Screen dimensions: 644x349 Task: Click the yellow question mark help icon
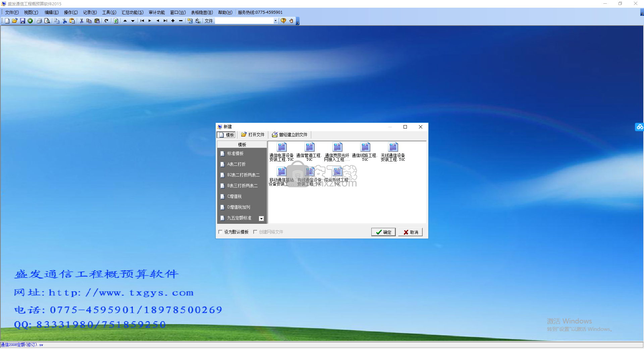pyautogui.click(x=283, y=21)
